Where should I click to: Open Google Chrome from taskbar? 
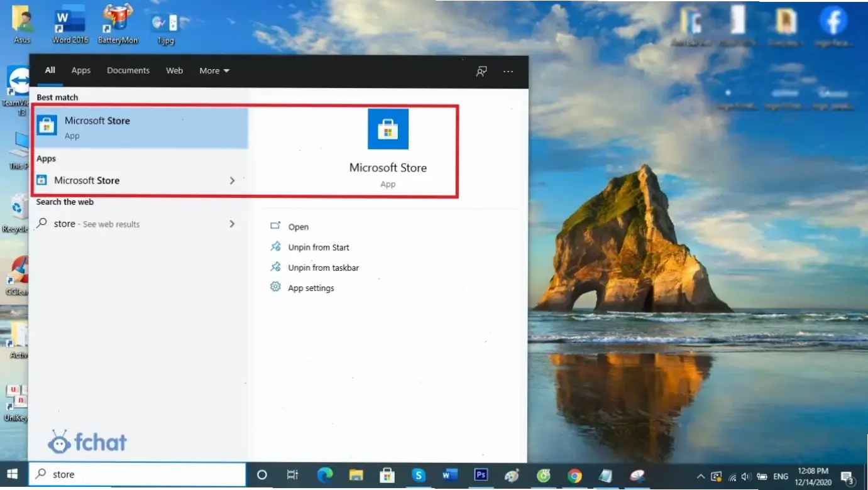point(574,476)
